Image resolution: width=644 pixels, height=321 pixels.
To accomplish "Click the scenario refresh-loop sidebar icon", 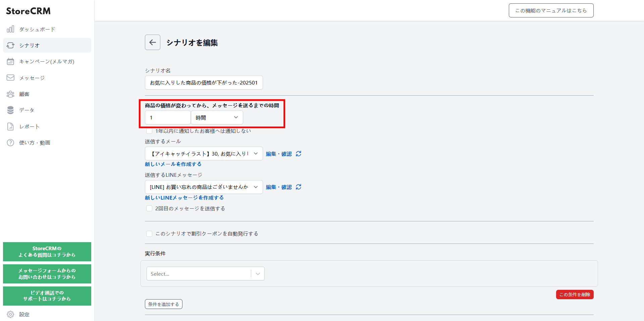I will (x=10, y=45).
